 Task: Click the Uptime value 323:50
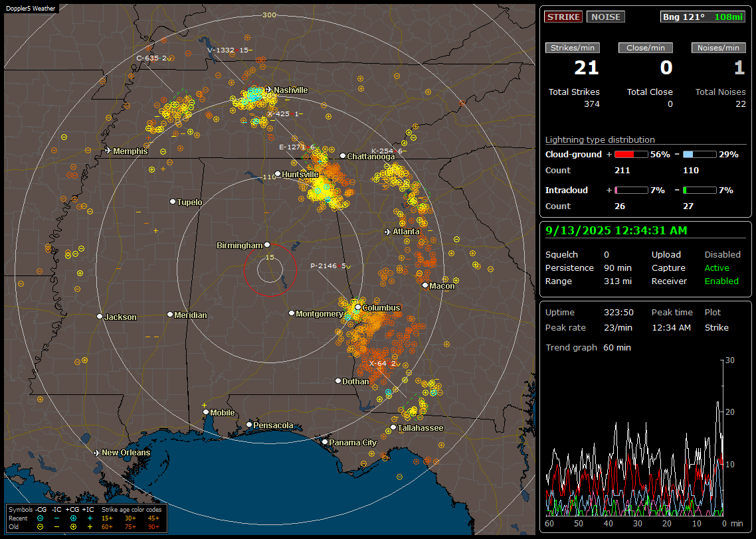618,313
